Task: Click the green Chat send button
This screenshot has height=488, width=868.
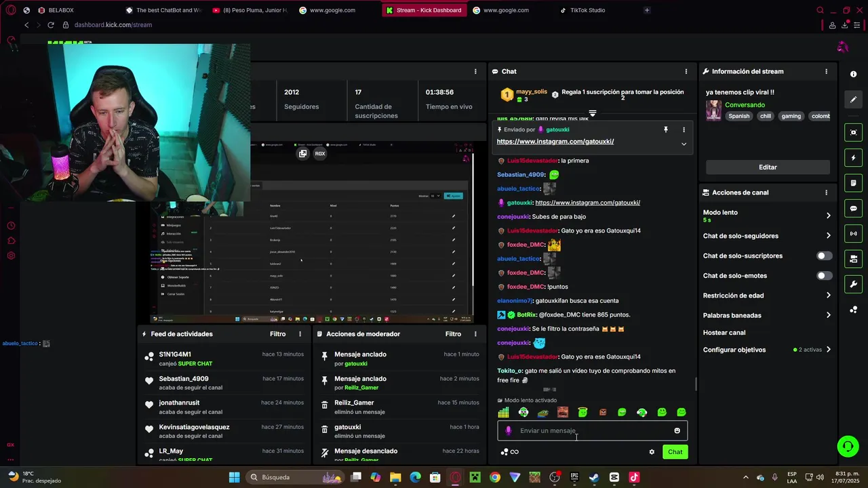Action: (x=675, y=452)
